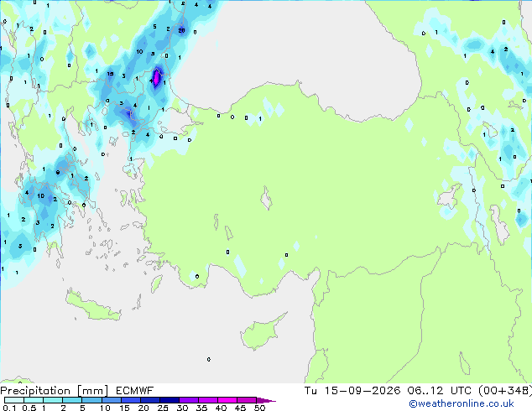The width and height of the screenshot is (532, 411).
Task: Click the Precipitation [mm] title label
Action: pos(55,391)
